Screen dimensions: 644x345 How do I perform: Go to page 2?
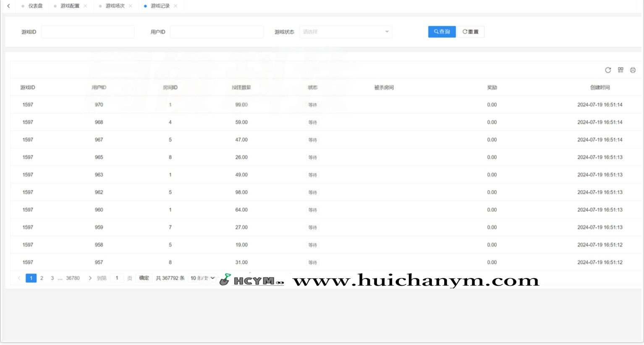[x=42, y=278]
